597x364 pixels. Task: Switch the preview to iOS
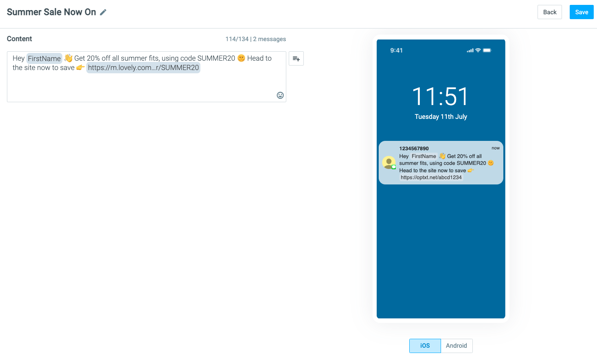click(425, 346)
